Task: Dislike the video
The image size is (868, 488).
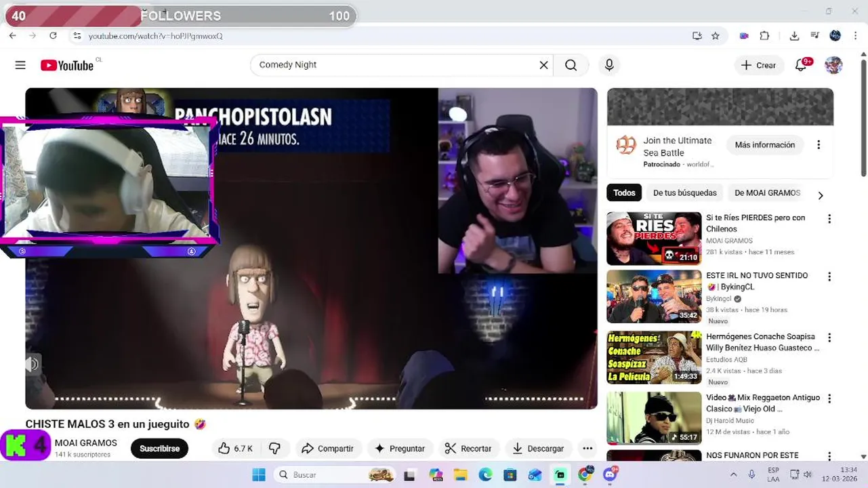Action: point(274,449)
